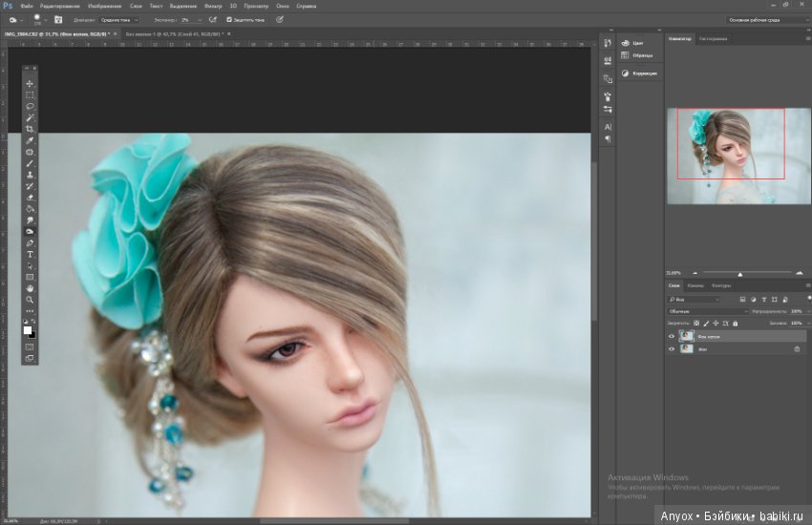This screenshot has width=812, height=525.
Task: Open the Образцы swatches panel button
Action: [637, 55]
